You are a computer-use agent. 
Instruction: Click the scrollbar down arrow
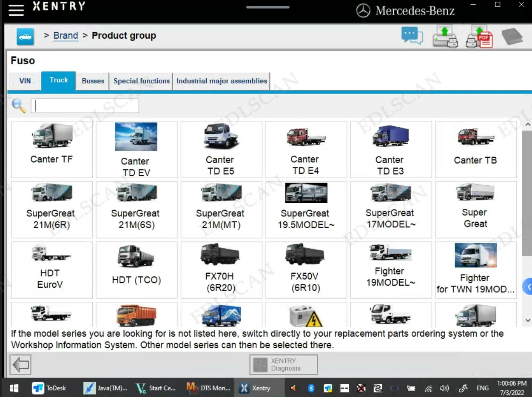(528, 320)
